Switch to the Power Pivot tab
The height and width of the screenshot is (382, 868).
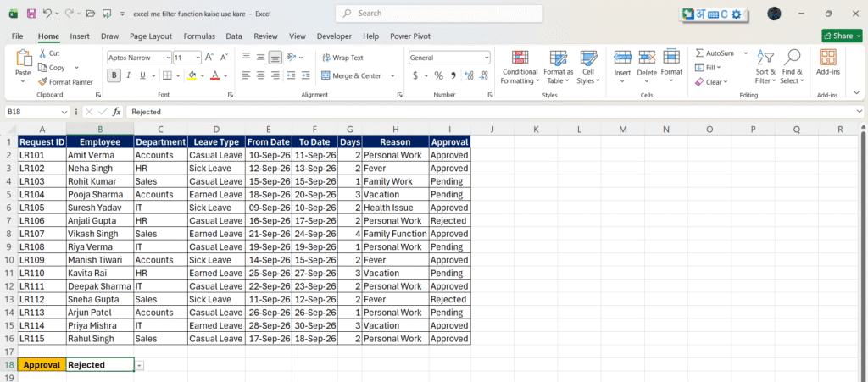pos(410,36)
